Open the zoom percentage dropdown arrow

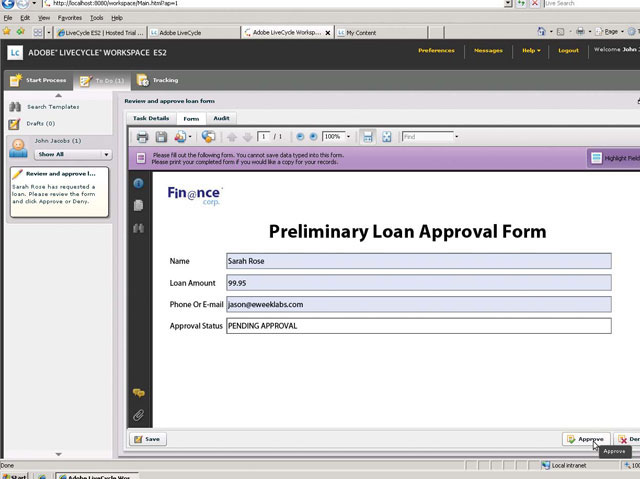(x=348, y=137)
